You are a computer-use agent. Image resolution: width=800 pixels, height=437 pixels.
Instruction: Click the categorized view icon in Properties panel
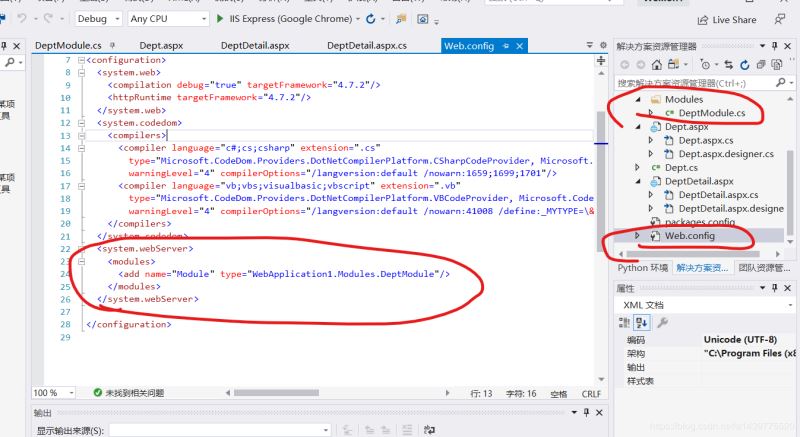coord(626,322)
